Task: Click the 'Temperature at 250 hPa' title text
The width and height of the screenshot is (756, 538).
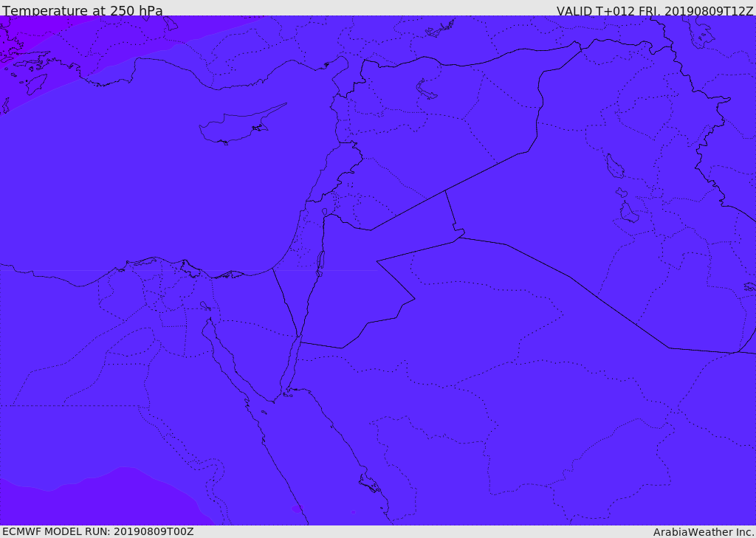Action: coord(83,10)
